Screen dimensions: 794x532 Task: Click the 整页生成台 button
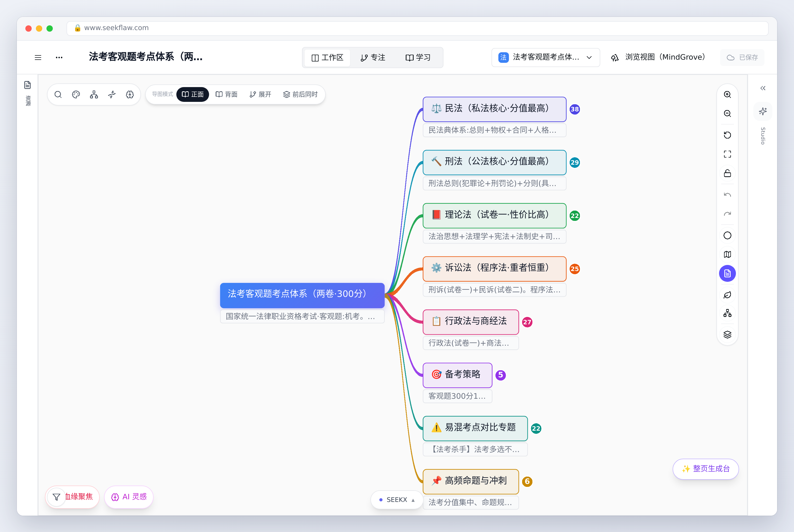tap(706, 469)
